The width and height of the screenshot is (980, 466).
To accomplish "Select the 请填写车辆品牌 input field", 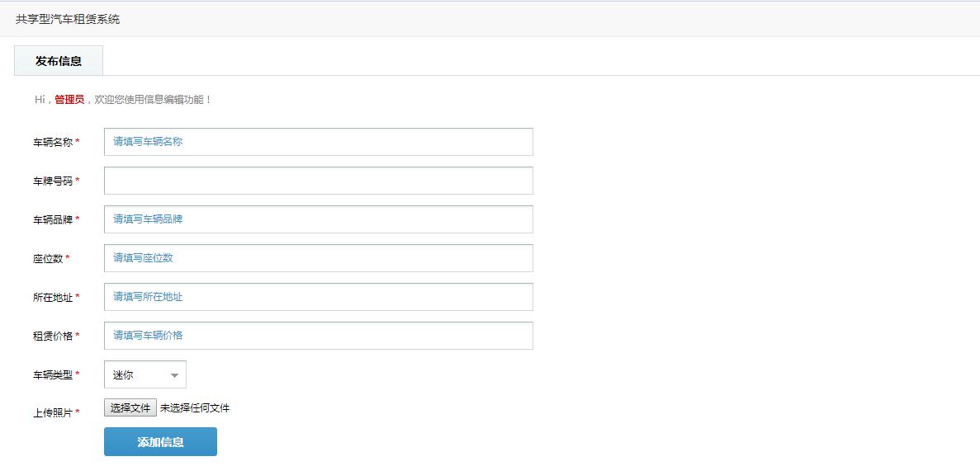I will (x=318, y=219).
